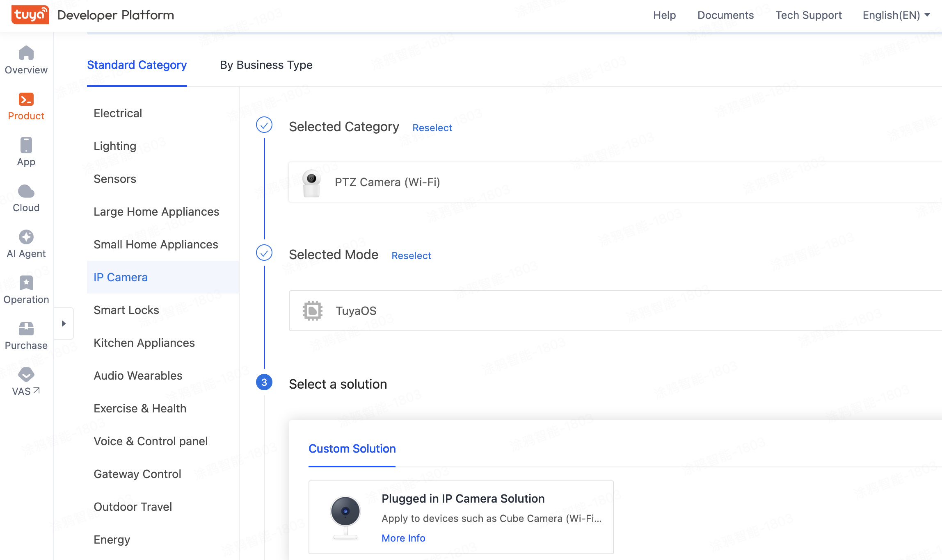Switch to By Business Type tab
The height and width of the screenshot is (560, 942).
(x=266, y=65)
